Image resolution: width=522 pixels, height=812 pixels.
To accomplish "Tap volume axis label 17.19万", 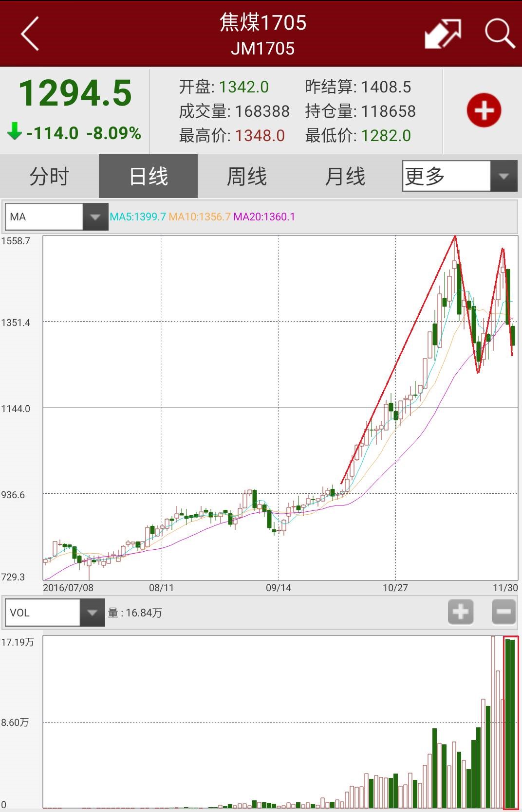I will 18,642.
